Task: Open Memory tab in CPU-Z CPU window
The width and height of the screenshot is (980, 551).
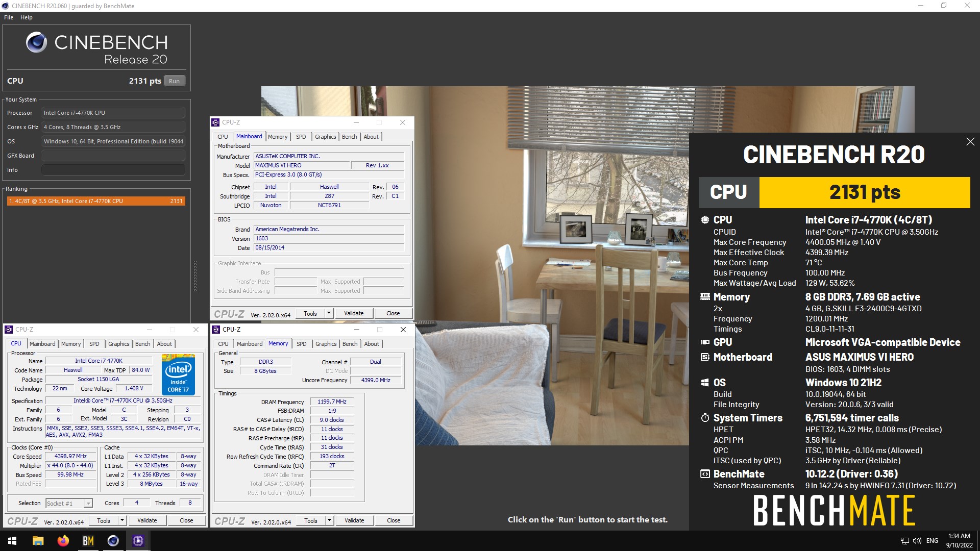Action: click(71, 344)
